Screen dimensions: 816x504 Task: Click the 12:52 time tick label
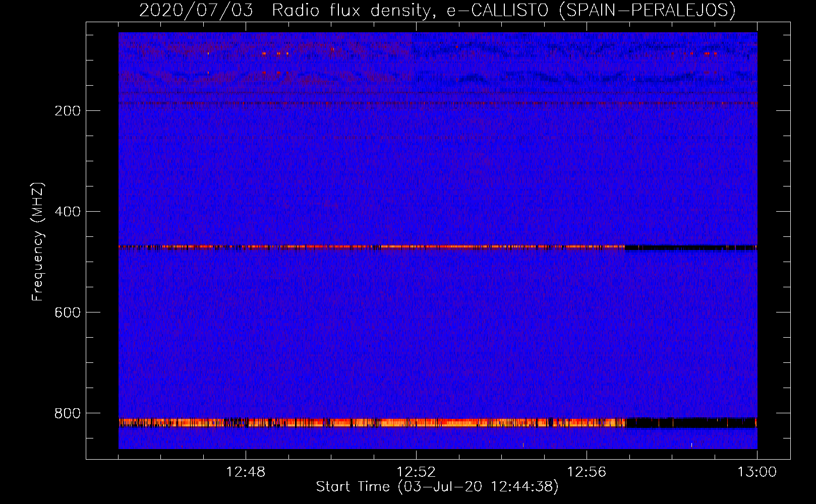416,472
